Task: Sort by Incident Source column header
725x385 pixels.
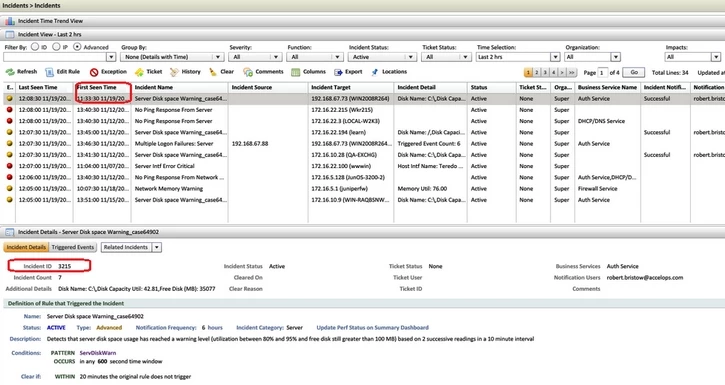Action: tap(268, 87)
